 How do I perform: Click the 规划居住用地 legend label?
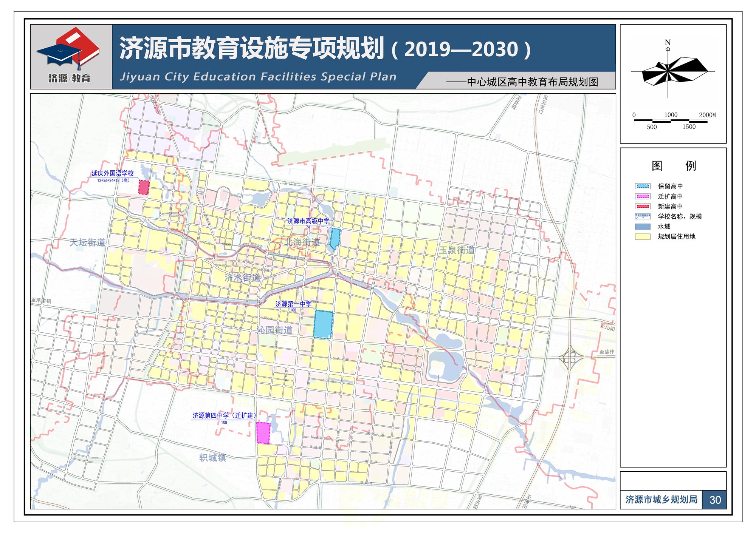click(x=677, y=236)
